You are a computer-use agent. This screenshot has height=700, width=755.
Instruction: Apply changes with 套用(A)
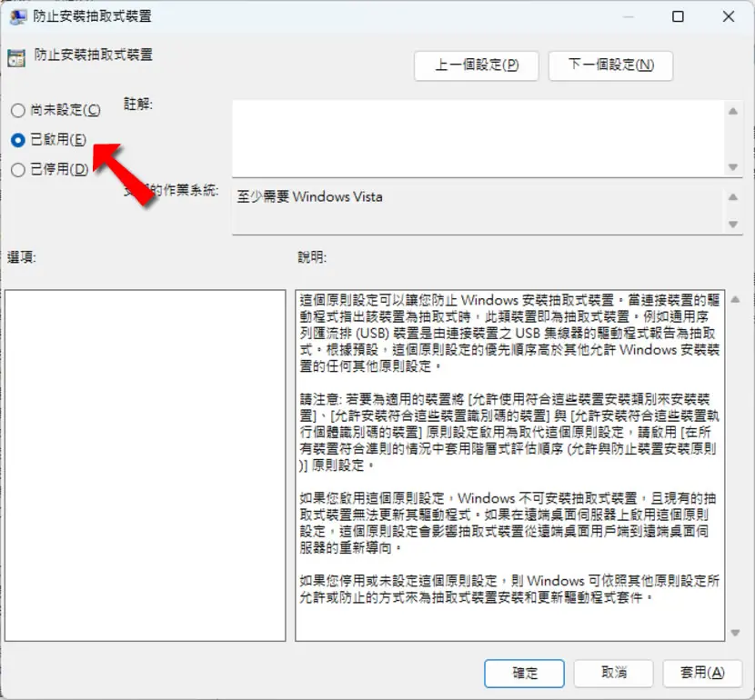pos(702,673)
